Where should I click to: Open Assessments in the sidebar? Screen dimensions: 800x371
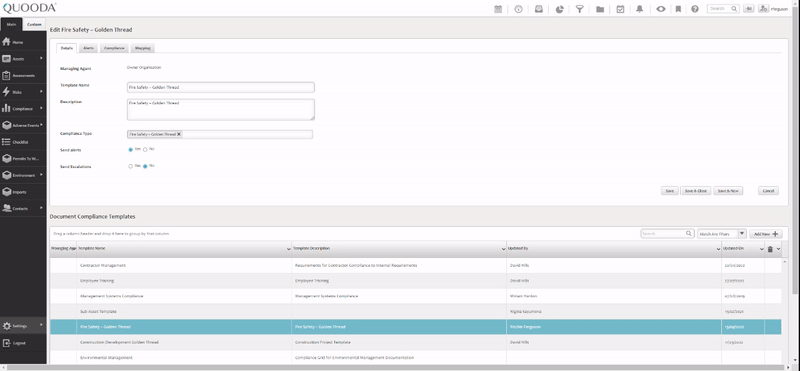click(23, 76)
